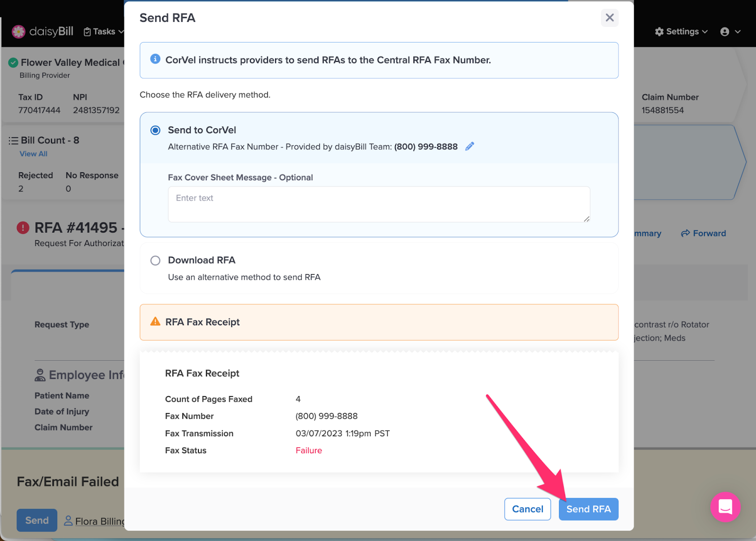756x541 pixels.
Task: Click the green check beside Flower Valley Medical
Action: (13, 62)
